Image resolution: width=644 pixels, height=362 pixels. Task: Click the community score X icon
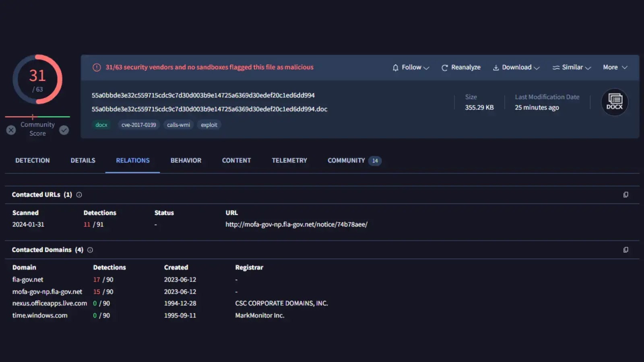tap(11, 130)
